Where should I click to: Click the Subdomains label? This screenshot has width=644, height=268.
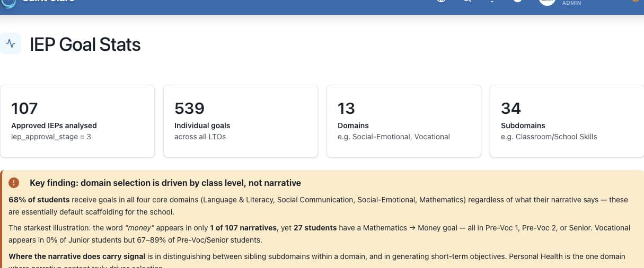click(x=523, y=126)
